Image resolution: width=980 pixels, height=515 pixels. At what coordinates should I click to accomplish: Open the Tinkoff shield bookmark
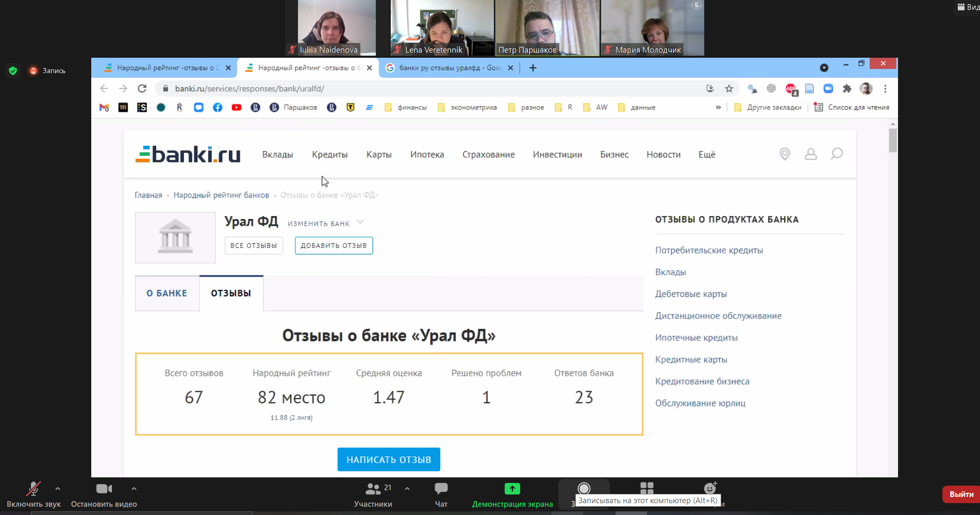(x=351, y=107)
